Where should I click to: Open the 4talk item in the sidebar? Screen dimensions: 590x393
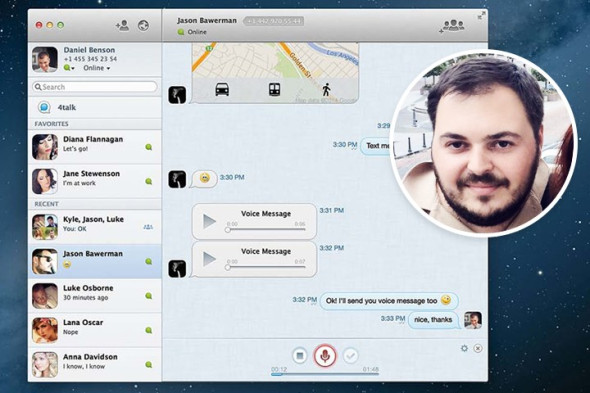point(95,108)
